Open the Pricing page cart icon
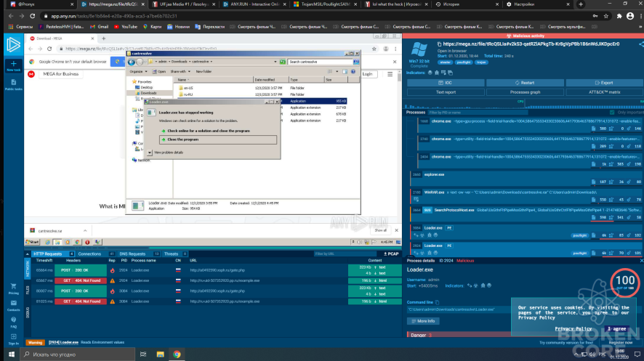The height and width of the screenshot is (361, 644). click(x=14, y=286)
